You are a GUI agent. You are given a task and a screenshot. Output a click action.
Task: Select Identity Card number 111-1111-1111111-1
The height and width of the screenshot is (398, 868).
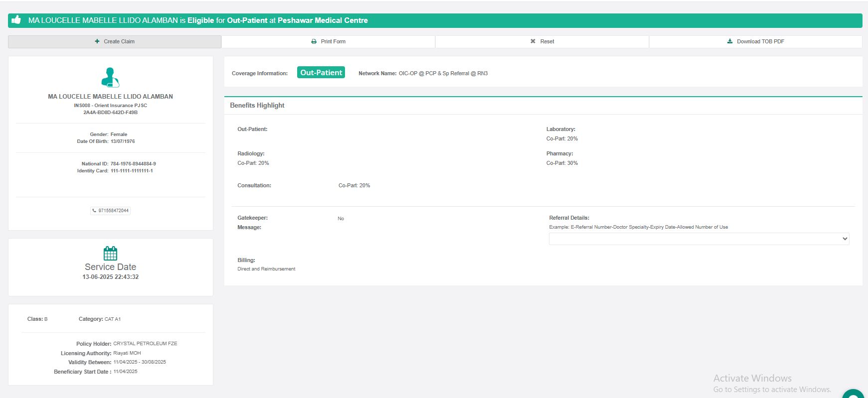(x=132, y=171)
